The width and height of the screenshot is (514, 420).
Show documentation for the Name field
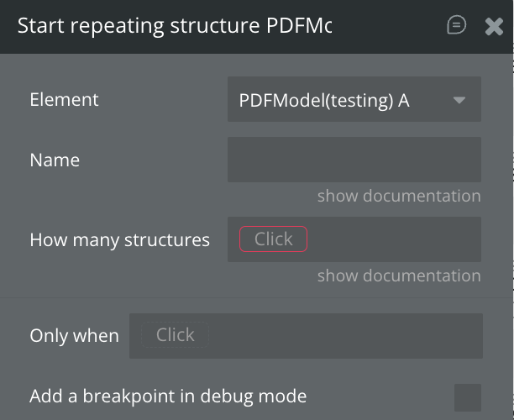(x=399, y=196)
